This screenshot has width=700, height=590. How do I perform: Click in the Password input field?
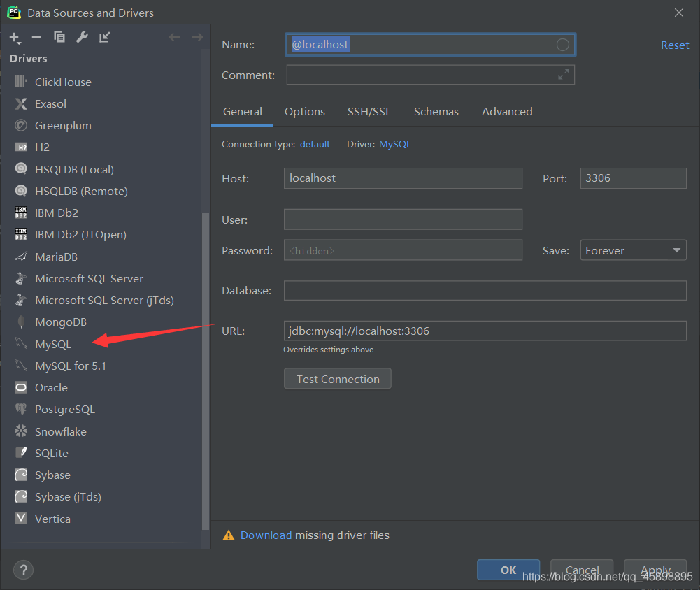pos(403,250)
